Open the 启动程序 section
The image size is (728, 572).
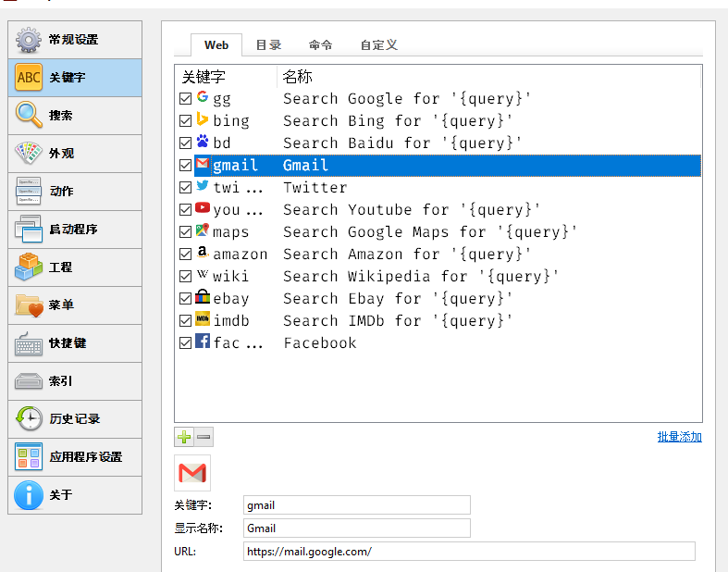(x=75, y=230)
